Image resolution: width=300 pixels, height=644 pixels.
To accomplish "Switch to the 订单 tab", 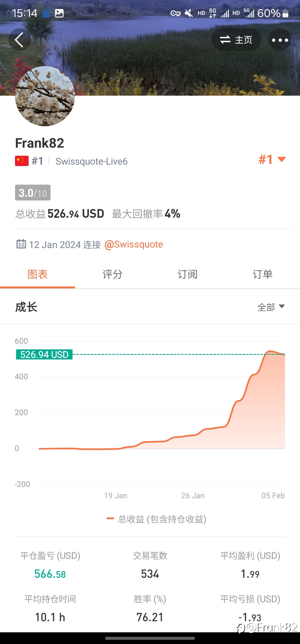I will 262,274.
